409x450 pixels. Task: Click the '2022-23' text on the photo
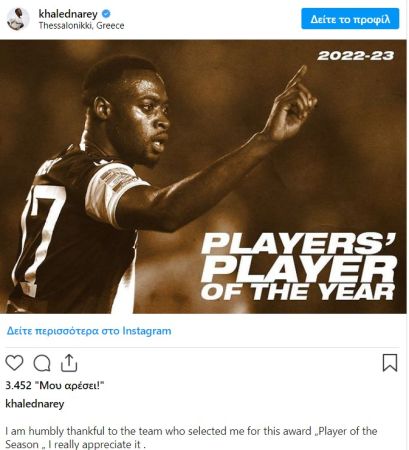(x=356, y=56)
